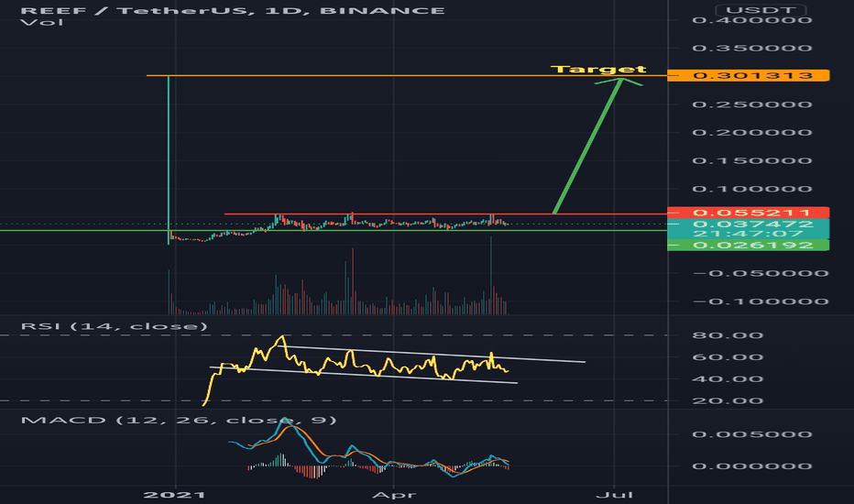Click the 2021 date label on time axis
Screen dimensions: 854x504
tap(174, 495)
